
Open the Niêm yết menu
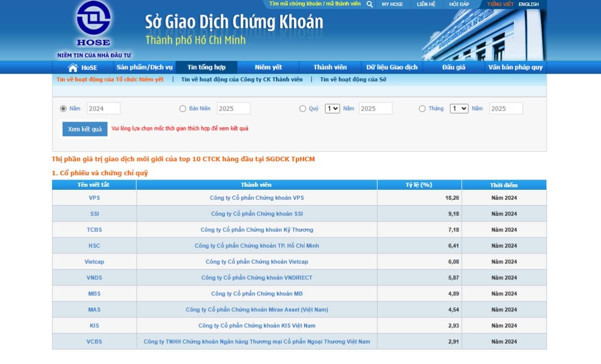pos(268,68)
